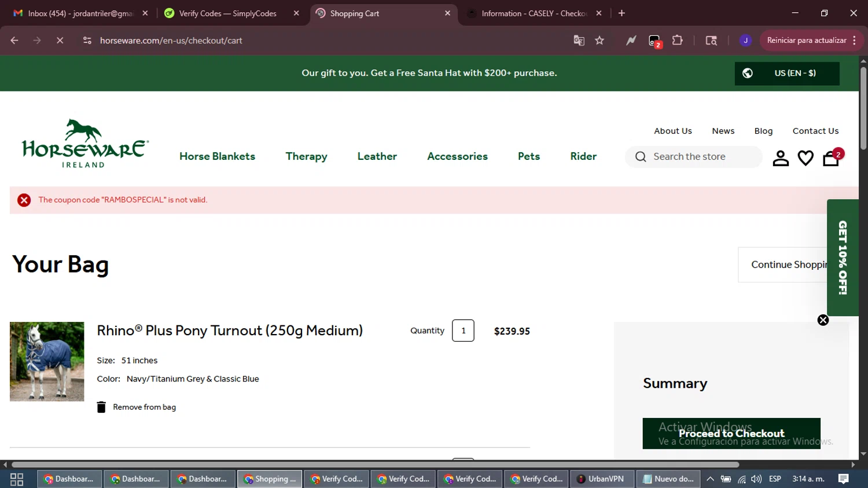Open the Rider menu
The height and width of the screenshot is (488, 868).
[583, 156]
